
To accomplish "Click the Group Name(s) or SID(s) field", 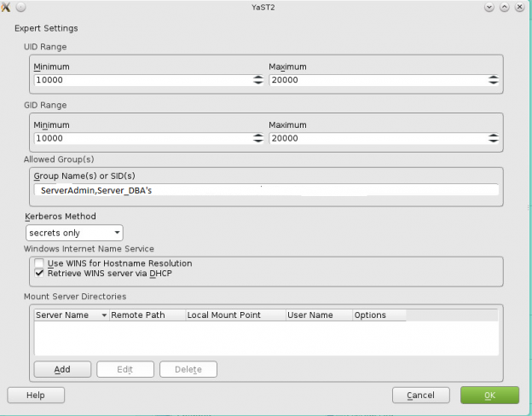I will pyautogui.click(x=266, y=190).
